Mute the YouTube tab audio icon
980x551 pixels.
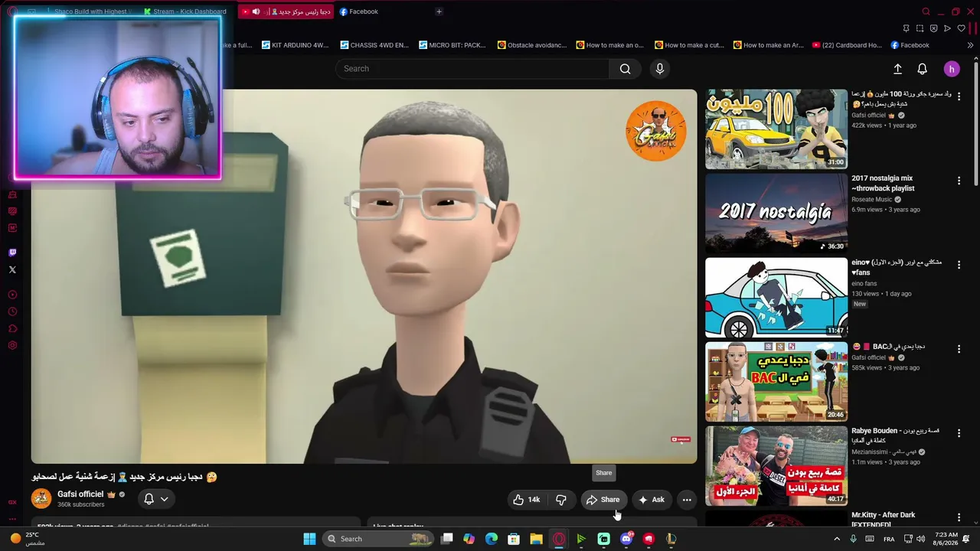point(256,11)
